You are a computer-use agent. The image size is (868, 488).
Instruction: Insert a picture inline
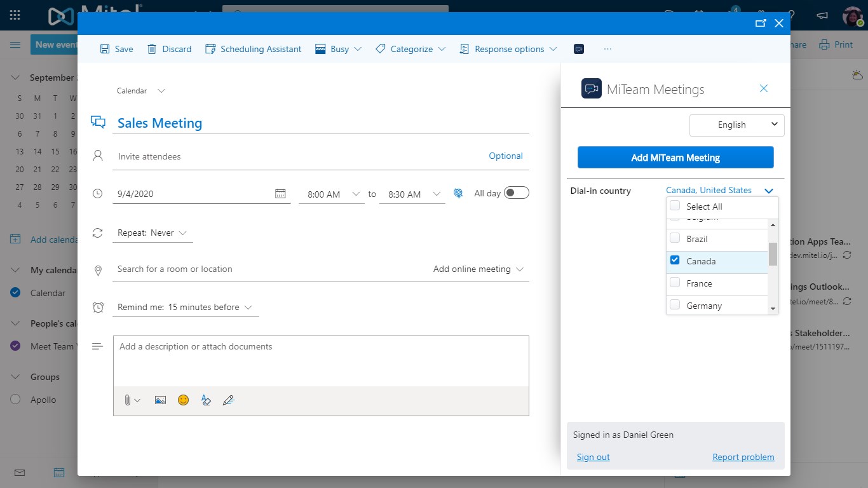pos(160,400)
